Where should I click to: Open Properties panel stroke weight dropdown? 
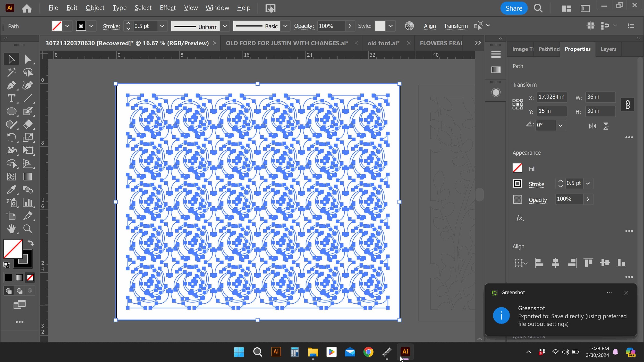tap(588, 183)
